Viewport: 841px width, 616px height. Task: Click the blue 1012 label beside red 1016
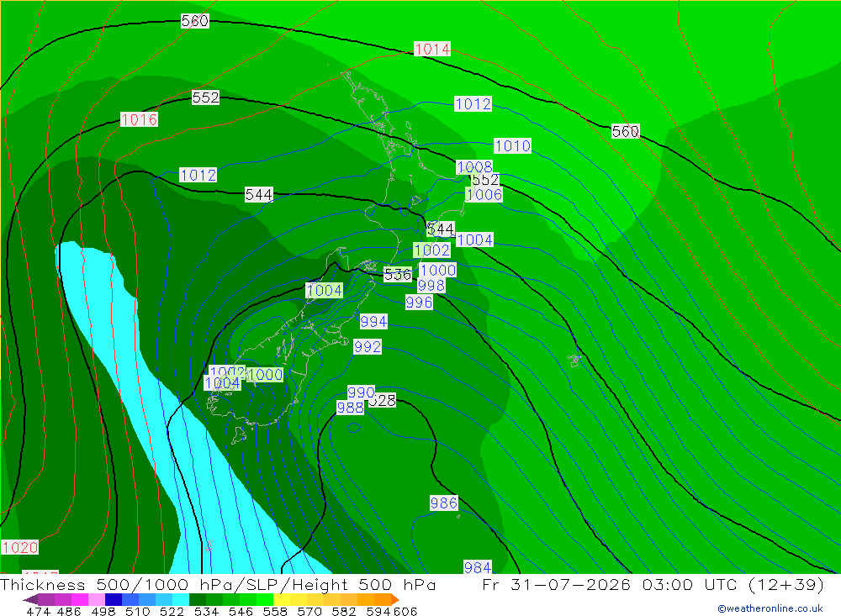[x=198, y=176]
